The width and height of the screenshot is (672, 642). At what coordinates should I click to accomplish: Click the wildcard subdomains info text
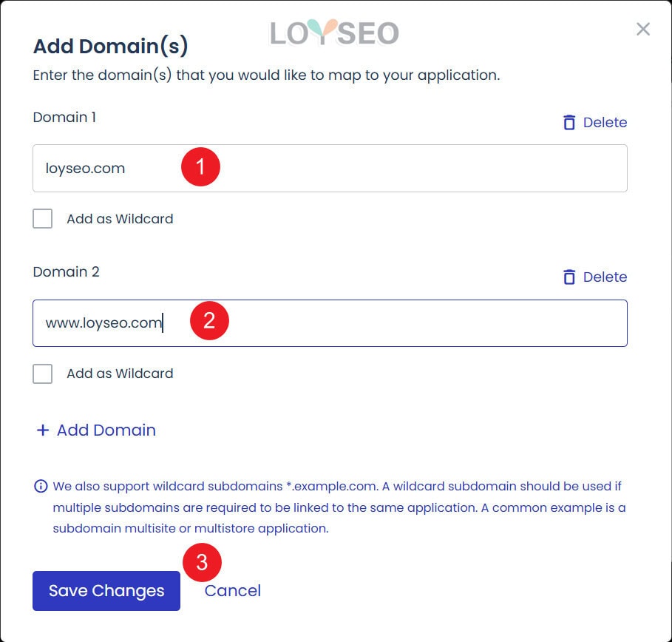(x=333, y=507)
